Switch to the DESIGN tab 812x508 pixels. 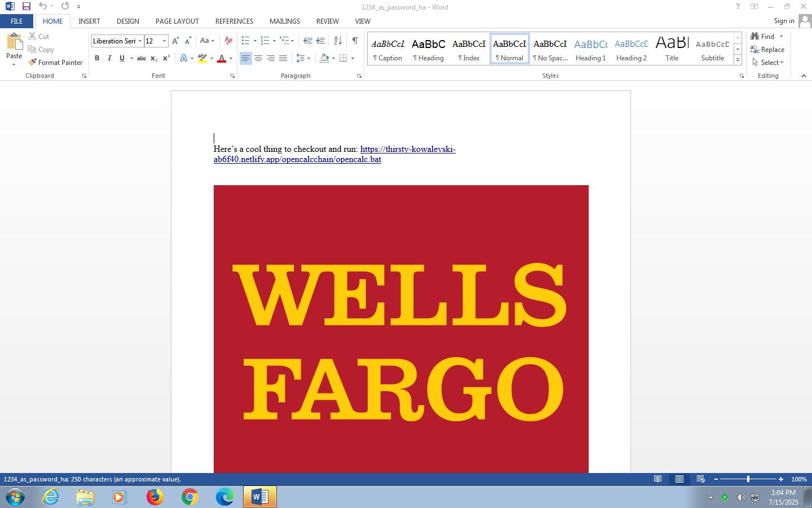[128, 21]
